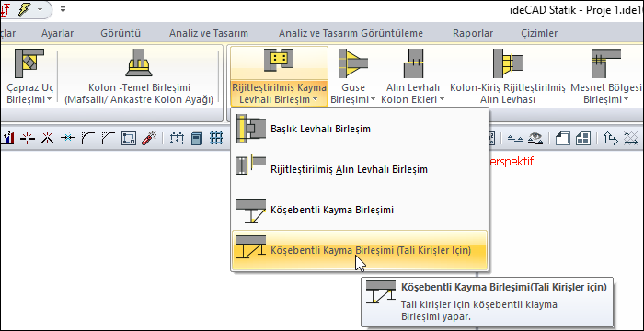Viewport: 644px width, 331px height.
Task: Toggle the eye visibility toolbar icon
Action: [535, 139]
